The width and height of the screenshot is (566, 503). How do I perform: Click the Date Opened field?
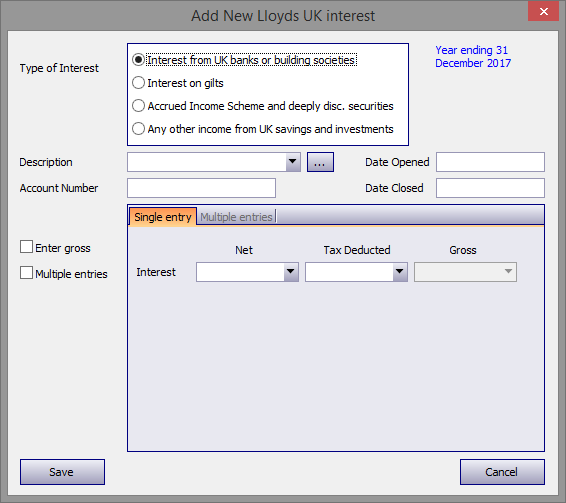pos(490,162)
